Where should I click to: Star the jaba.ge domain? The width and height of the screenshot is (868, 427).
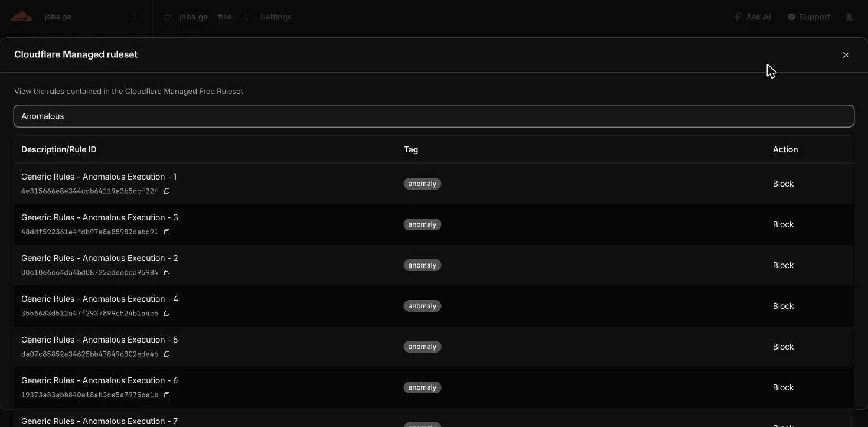click(167, 17)
